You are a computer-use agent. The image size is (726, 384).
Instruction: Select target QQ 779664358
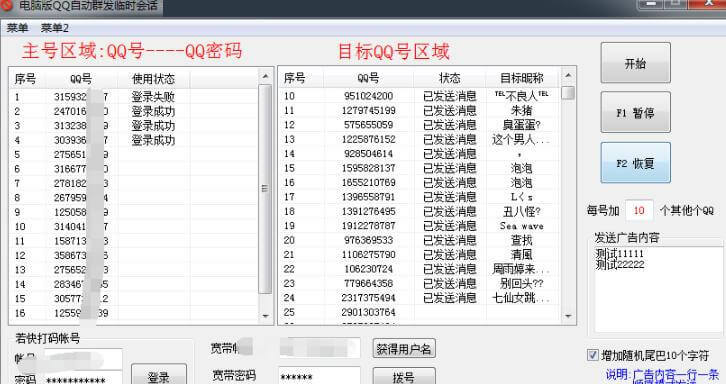pyautogui.click(x=369, y=283)
